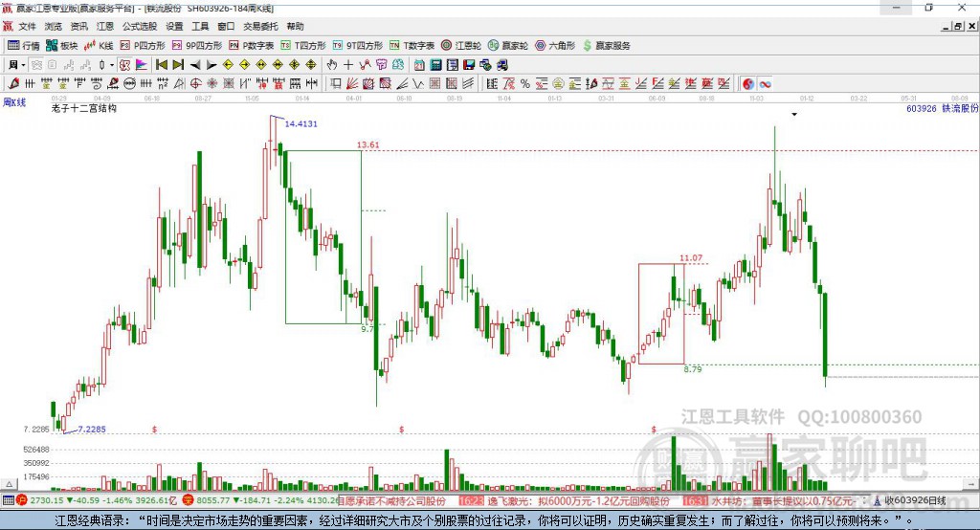
Task: Expand the 周 period dropdown
Action: pos(23,65)
